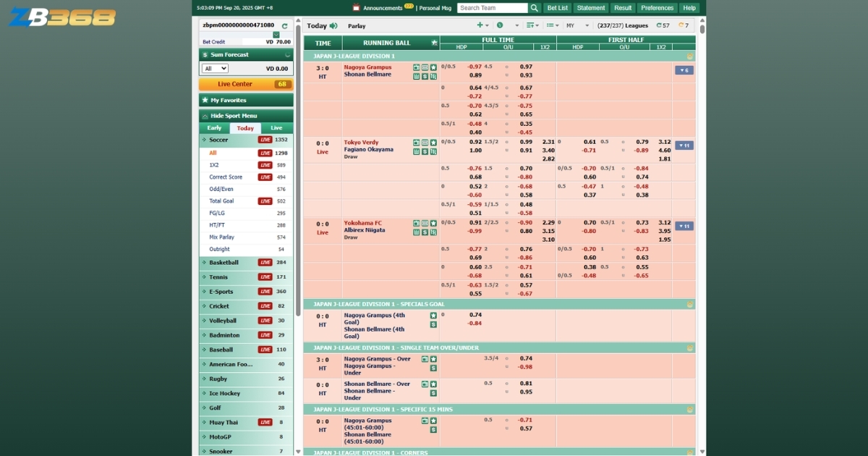Click the search magnifier icon beside Search Team
This screenshot has height=456, width=868.
535,8
